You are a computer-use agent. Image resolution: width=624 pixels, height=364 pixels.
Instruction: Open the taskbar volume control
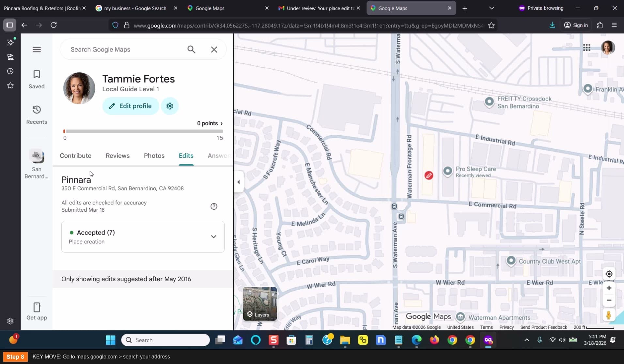[562, 340]
